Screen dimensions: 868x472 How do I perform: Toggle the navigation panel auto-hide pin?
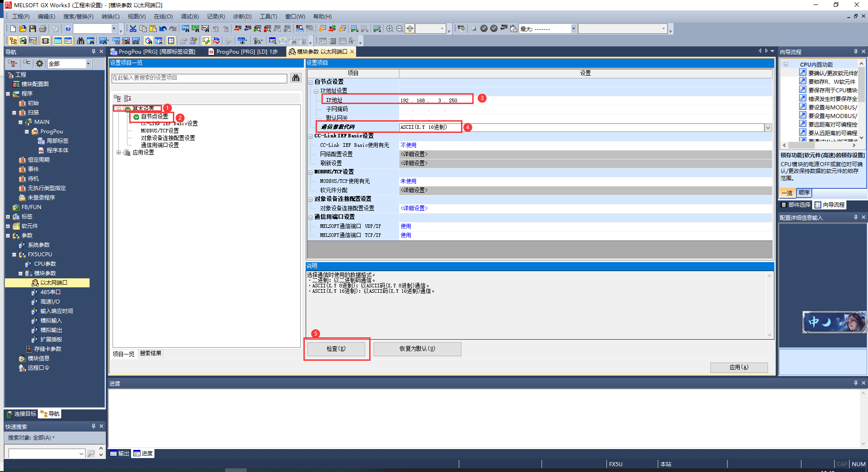click(x=94, y=52)
